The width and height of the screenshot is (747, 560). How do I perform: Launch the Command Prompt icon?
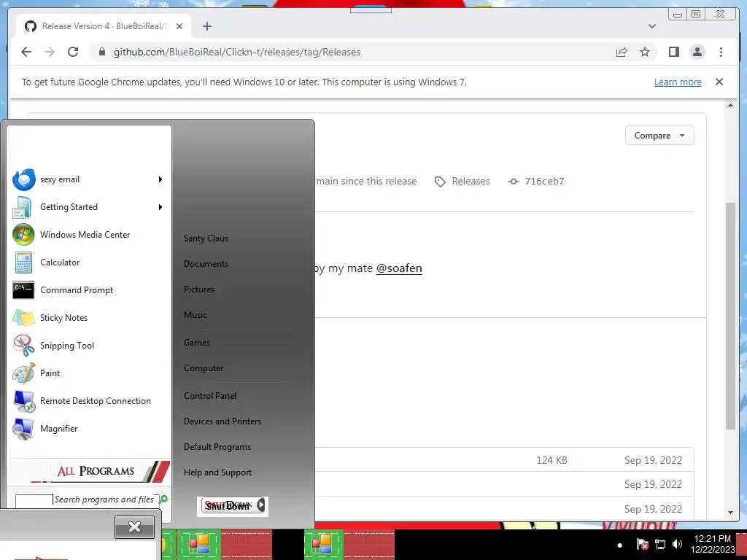coord(23,290)
